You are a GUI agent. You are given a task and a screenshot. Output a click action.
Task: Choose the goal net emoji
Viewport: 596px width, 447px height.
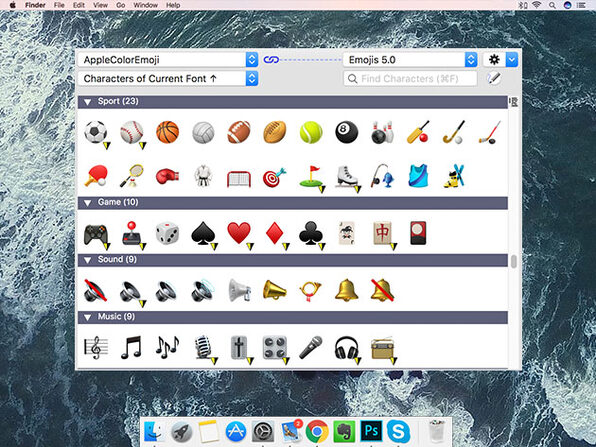point(239,179)
